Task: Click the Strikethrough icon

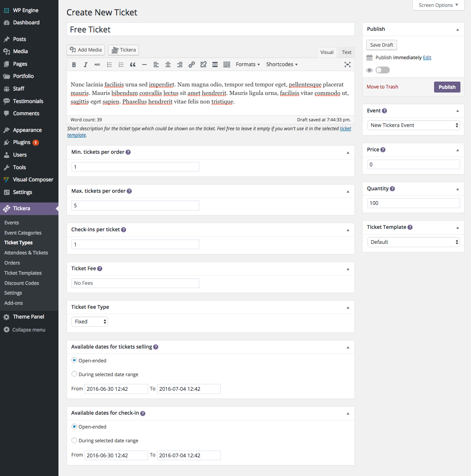Action: [x=97, y=64]
